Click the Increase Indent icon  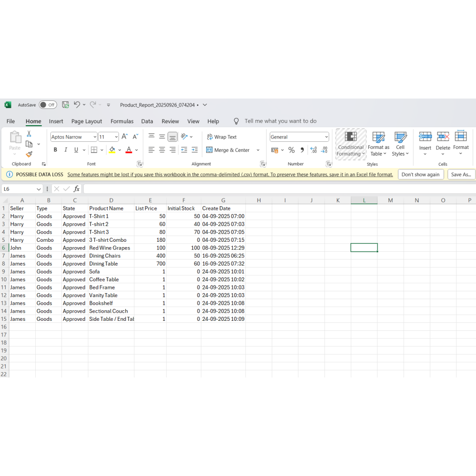pos(195,150)
